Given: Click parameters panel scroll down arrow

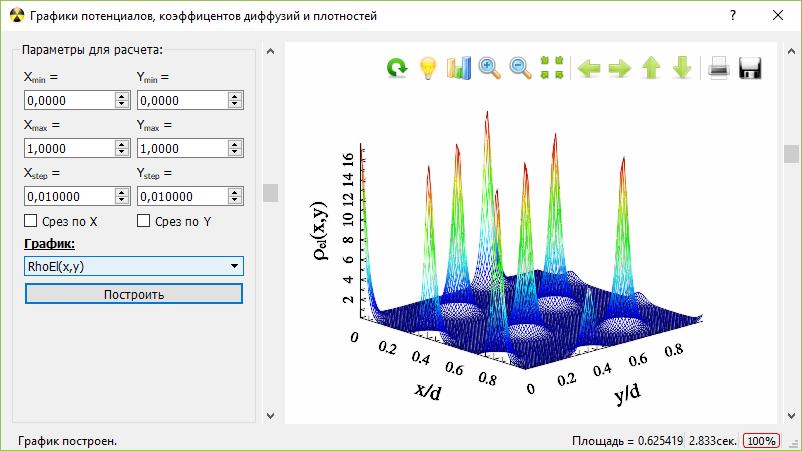Looking at the screenshot, I should point(271,416).
